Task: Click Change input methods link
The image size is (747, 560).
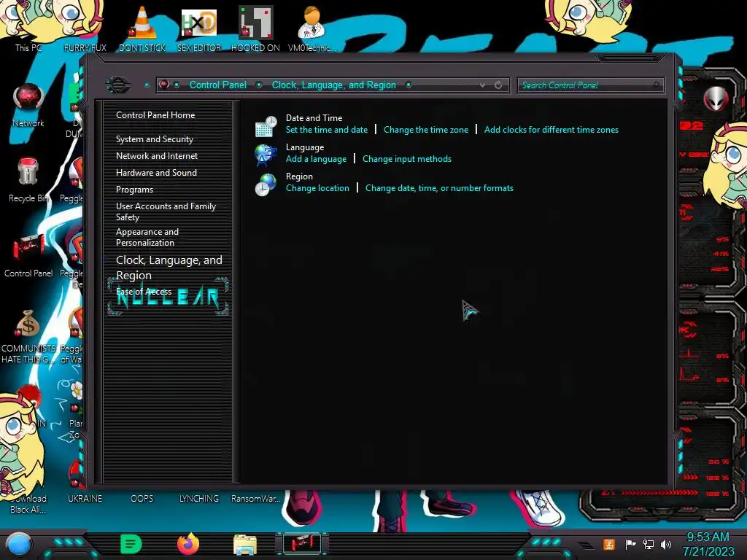Action: [x=407, y=159]
